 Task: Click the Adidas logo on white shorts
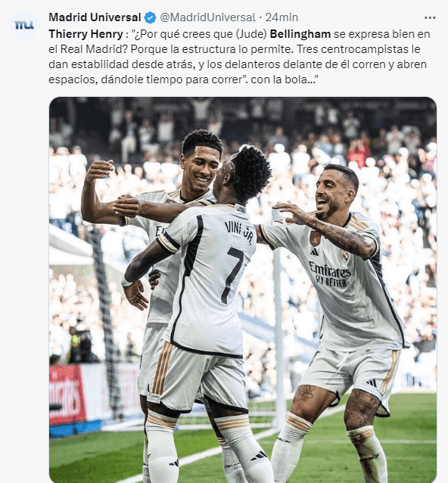(372, 383)
